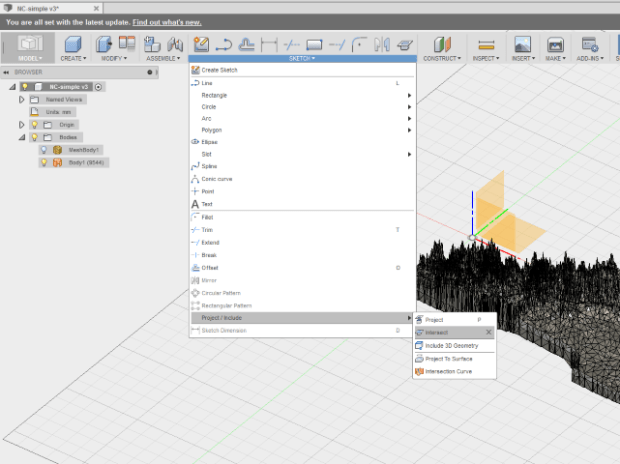
Task: Open the ADD-INS dropdown menu
Action: point(590,58)
